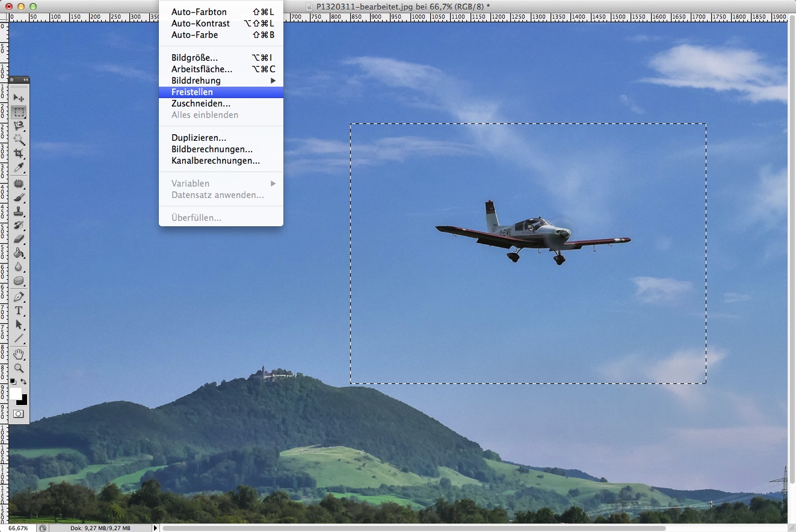Click the 66,67% zoom level field
The width and height of the screenshot is (796, 532).
point(18,528)
